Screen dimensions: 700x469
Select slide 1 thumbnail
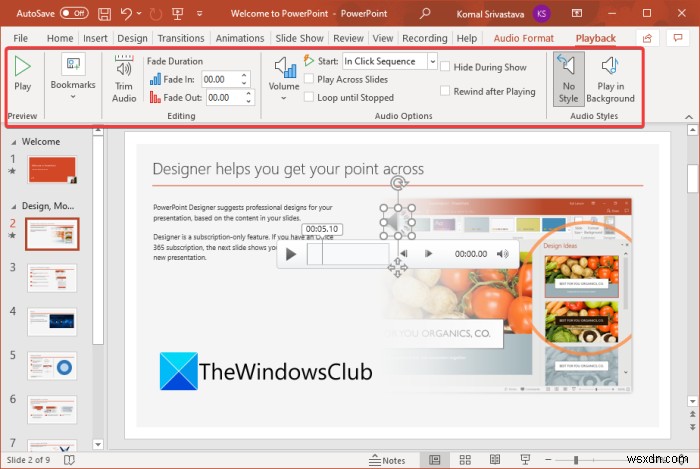[52, 170]
